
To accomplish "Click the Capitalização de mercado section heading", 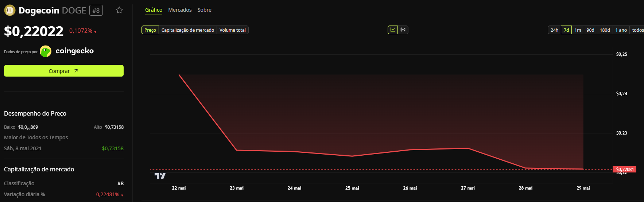I will [x=39, y=169].
